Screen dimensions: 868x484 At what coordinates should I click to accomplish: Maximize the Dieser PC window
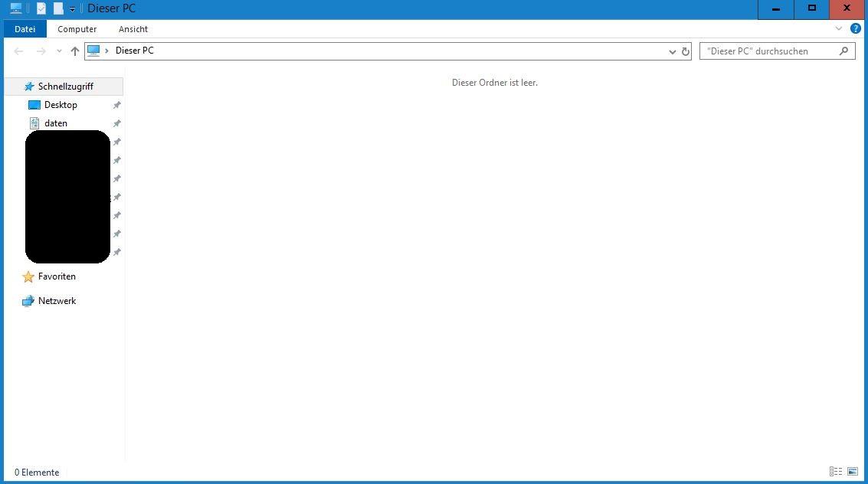click(x=811, y=9)
